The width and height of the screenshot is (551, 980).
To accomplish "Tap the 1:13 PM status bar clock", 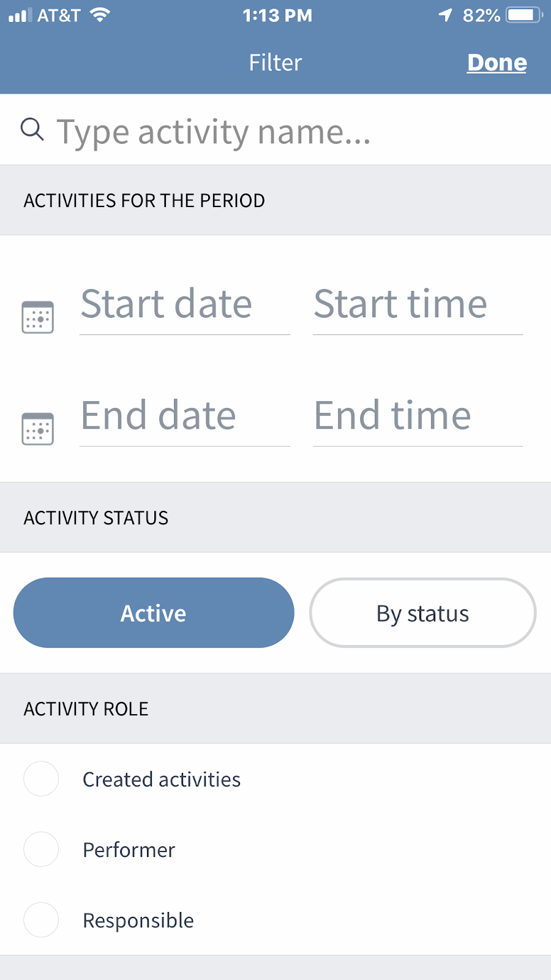I will (277, 15).
